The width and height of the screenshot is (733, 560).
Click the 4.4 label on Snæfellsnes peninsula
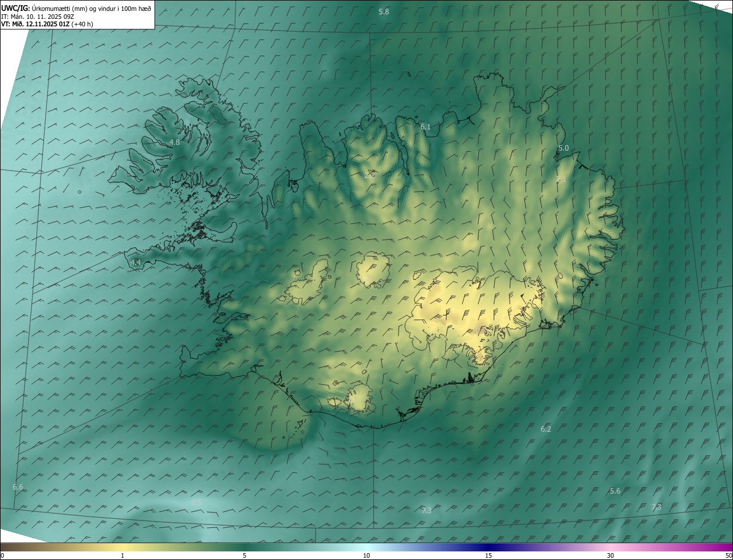click(136, 262)
